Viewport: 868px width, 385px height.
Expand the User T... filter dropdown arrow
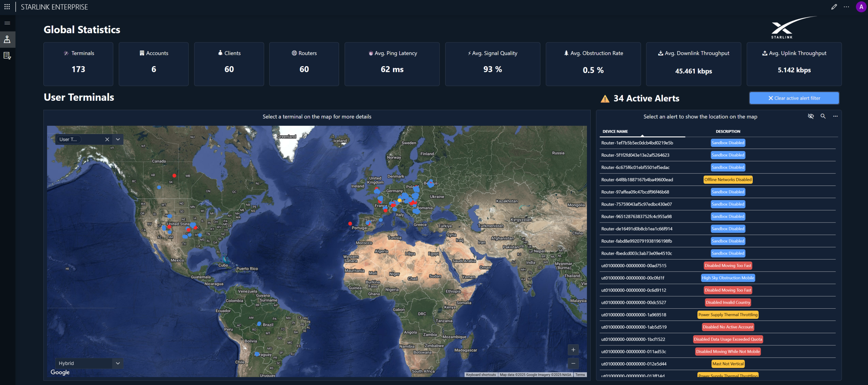[118, 139]
